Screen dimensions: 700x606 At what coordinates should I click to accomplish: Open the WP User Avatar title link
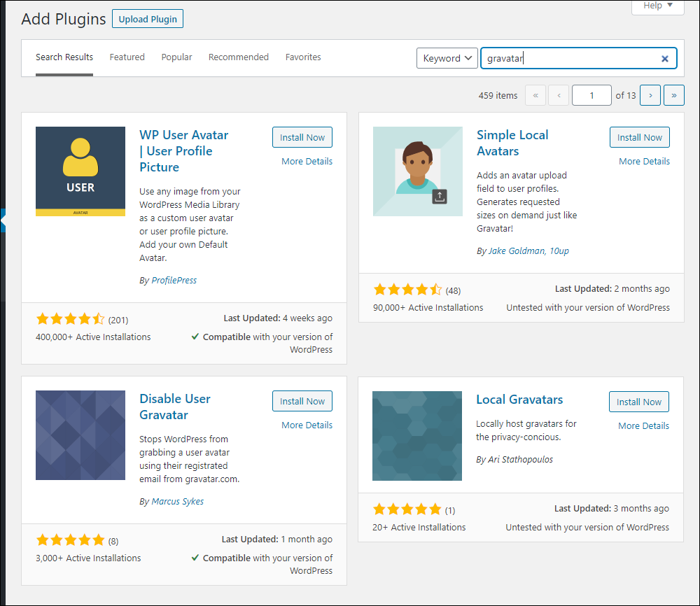click(x=183, y=151)
